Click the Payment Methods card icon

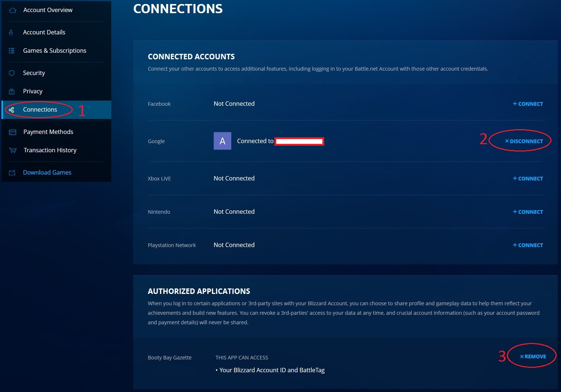pos(12,132)
